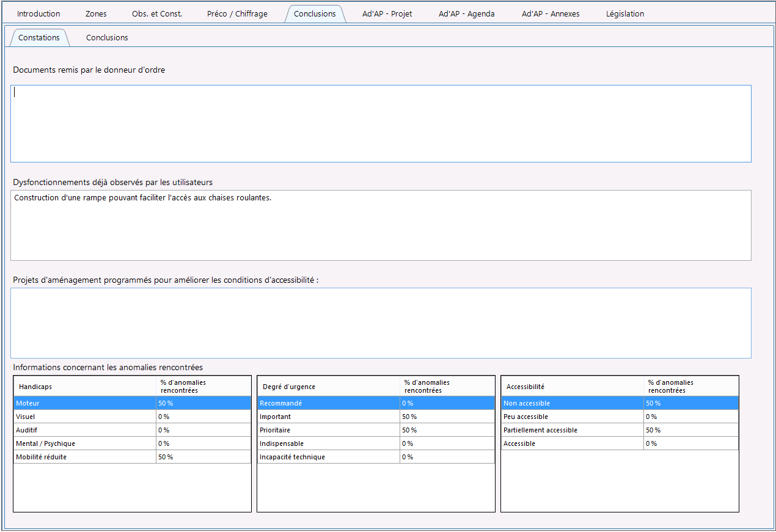Open the Ad'AP - Annexes tab
Image resolution: width=776 pixels, height=532 pixels.
click(x=551, y=13)
